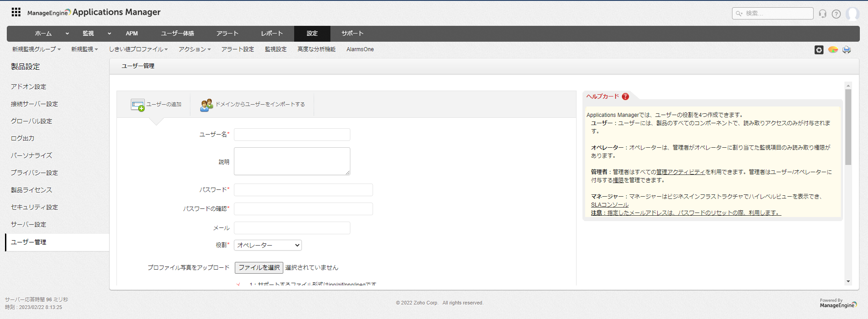The width and height of the screenshot is (868, 319).
Task: Click into the パスワード input field
Action: (303, 190)
